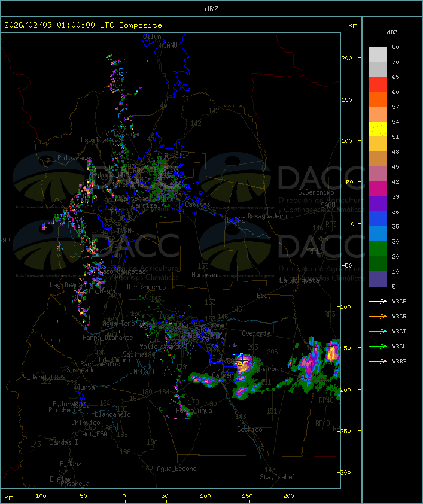The image size is (423, 504).
Task: Click the Polvaredas map label
Action: 75,158
